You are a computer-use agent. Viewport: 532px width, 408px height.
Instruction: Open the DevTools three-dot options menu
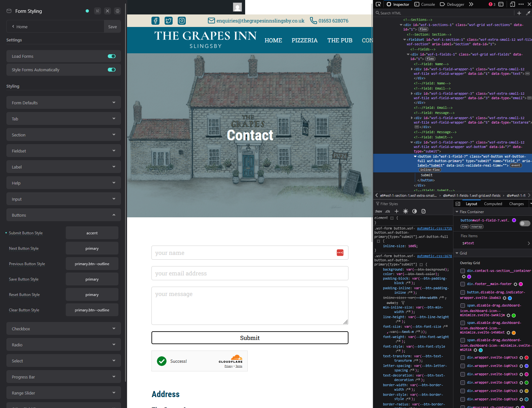point(521,4)
